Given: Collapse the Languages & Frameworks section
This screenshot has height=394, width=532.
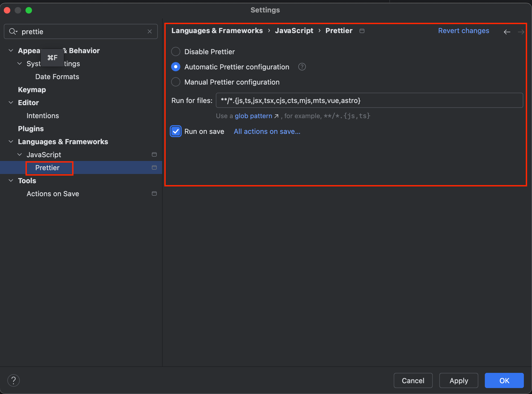Looking at the screenshot, I should click(x=11, y=141).
